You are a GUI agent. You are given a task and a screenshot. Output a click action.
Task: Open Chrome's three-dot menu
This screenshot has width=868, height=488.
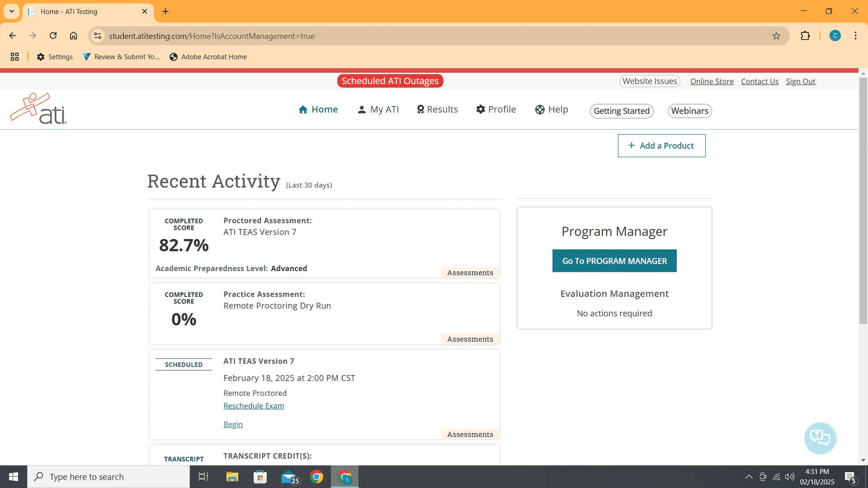[856, 36]
